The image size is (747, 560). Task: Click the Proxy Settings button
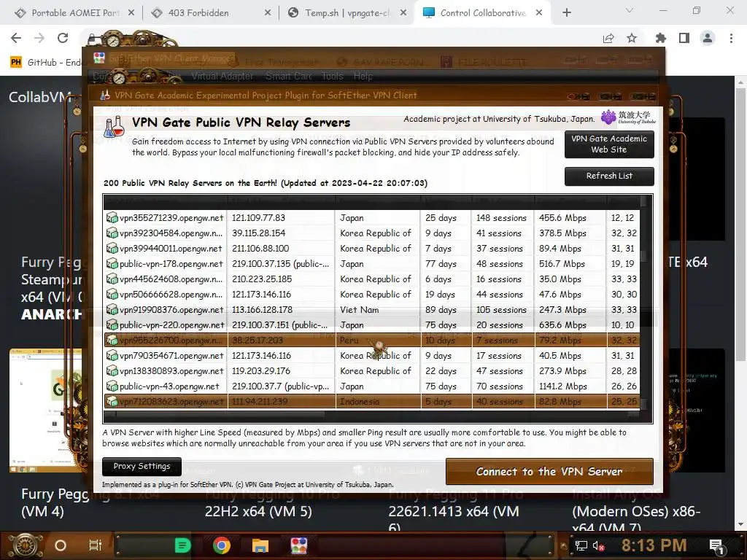142,466
